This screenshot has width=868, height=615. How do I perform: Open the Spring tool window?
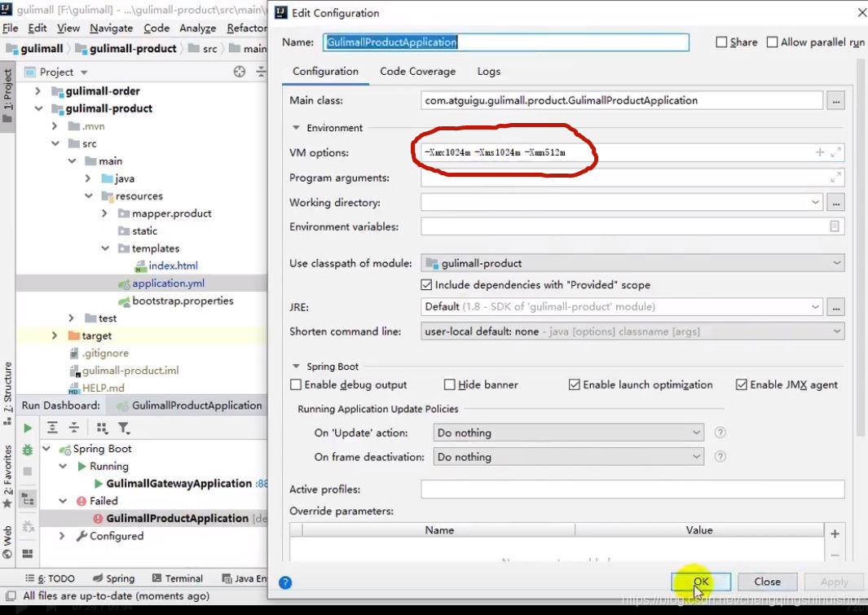[114, 578]
